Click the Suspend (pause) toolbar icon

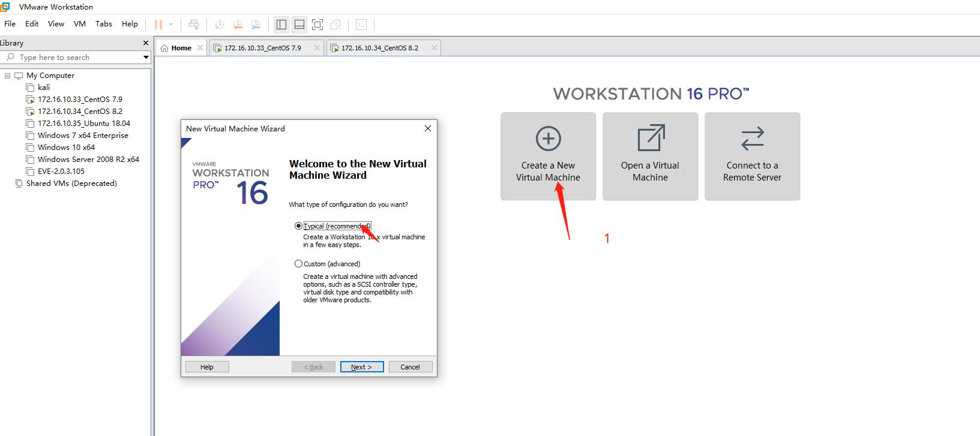[158, 25]
